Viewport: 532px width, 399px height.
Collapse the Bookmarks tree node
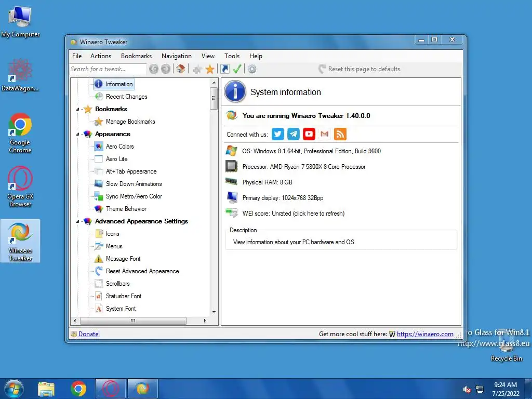(x=77, y=109)
